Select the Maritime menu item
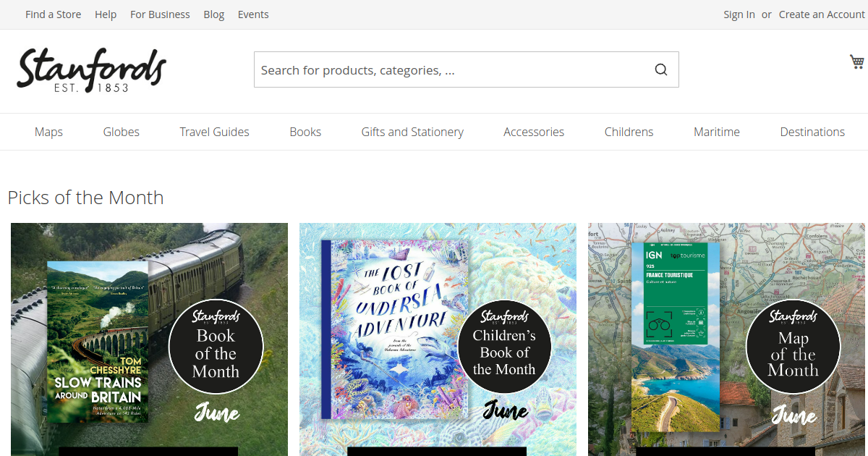The image size is (868, 456). [717, 132]
